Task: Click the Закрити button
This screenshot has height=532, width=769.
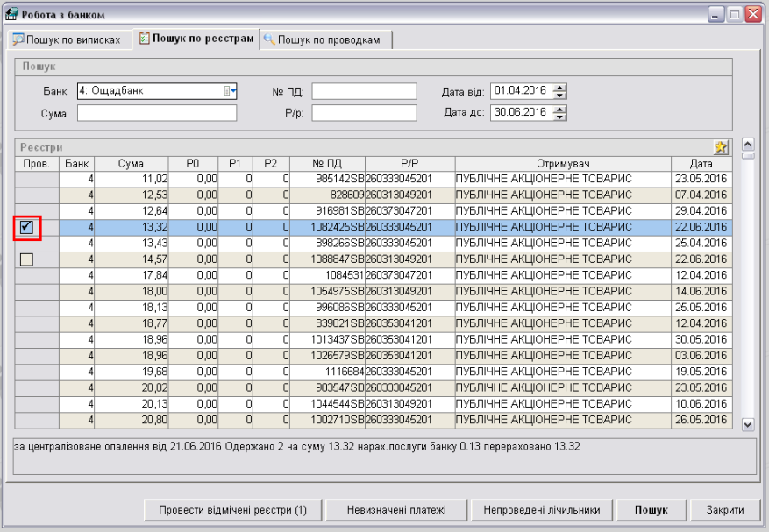Action: tap(724, 509)
